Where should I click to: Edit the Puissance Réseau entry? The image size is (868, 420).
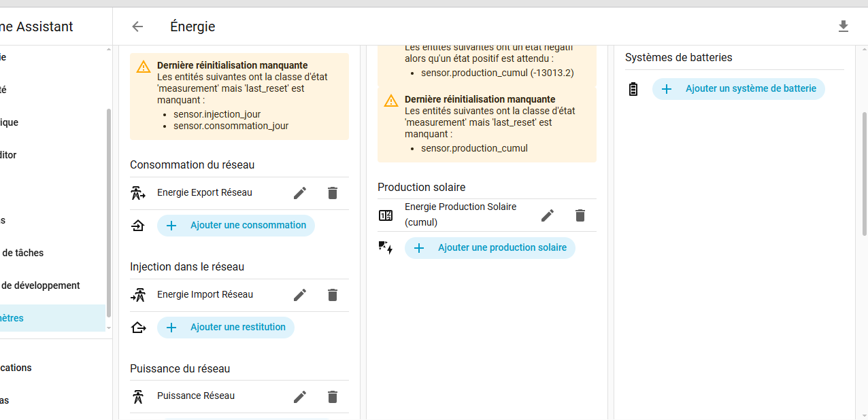[x=300, y=397]
